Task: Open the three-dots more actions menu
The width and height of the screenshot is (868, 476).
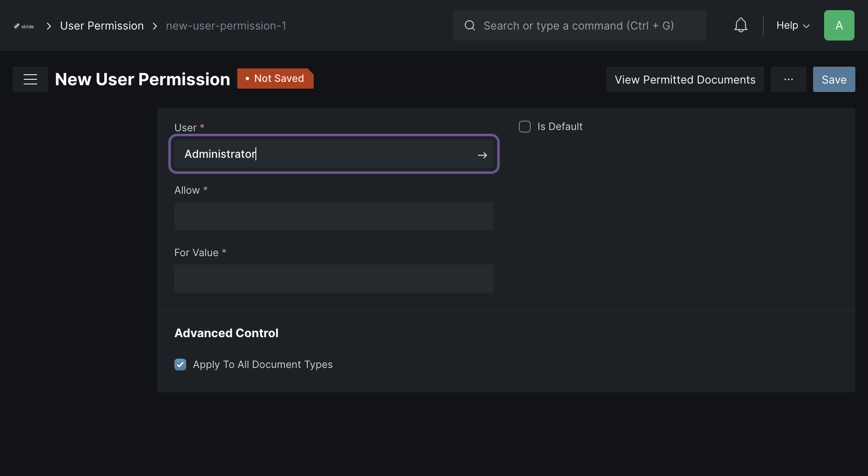Action: (x=788, y=79)
